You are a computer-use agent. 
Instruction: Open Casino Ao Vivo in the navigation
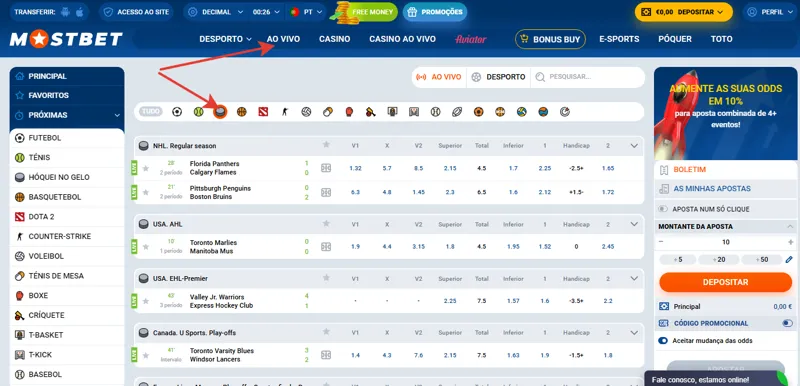tap(403, 39)
